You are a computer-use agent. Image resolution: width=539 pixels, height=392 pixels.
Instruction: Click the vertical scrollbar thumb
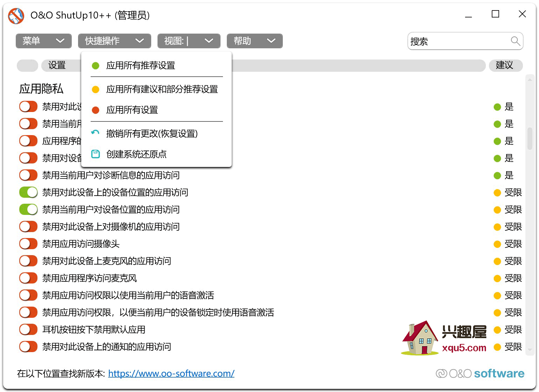[x=530, y=139]
